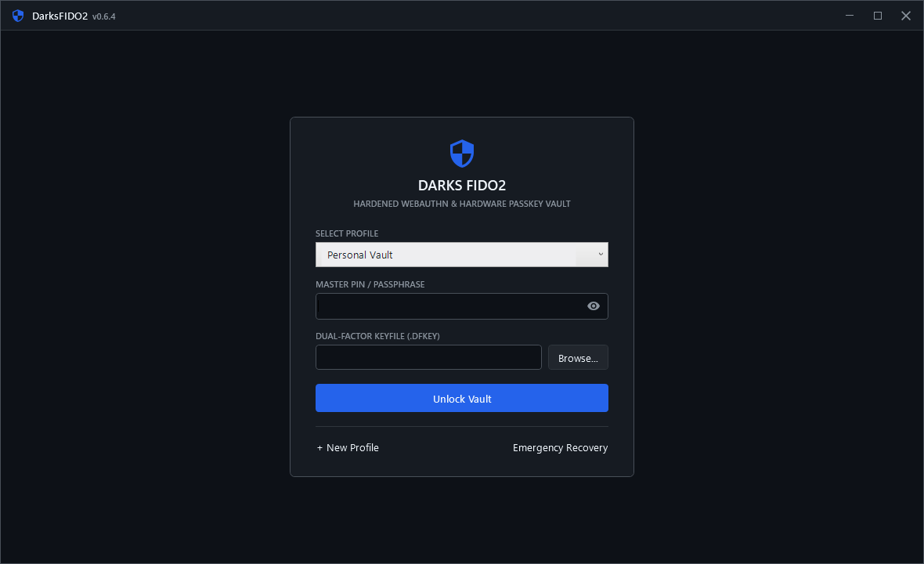Click the "MASTER PIN / PASSPHRASE" label
The image size is (924, 564).
[x=370, y=284]
